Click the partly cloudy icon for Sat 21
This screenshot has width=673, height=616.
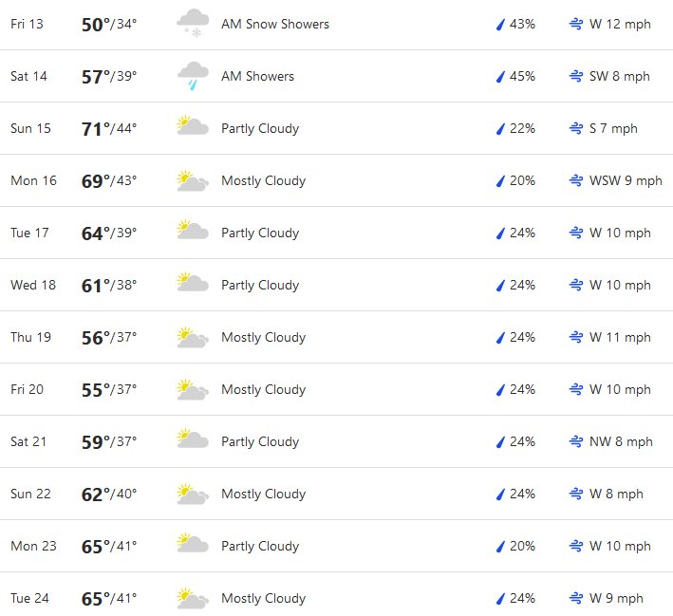[x=193, y=439]
